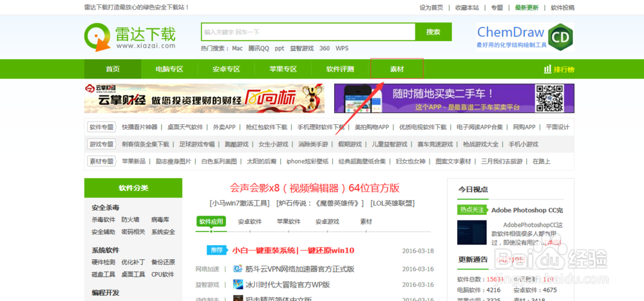Open the 专题 top link
Viewport: 644px width, 301px height.
click(497, 7)
